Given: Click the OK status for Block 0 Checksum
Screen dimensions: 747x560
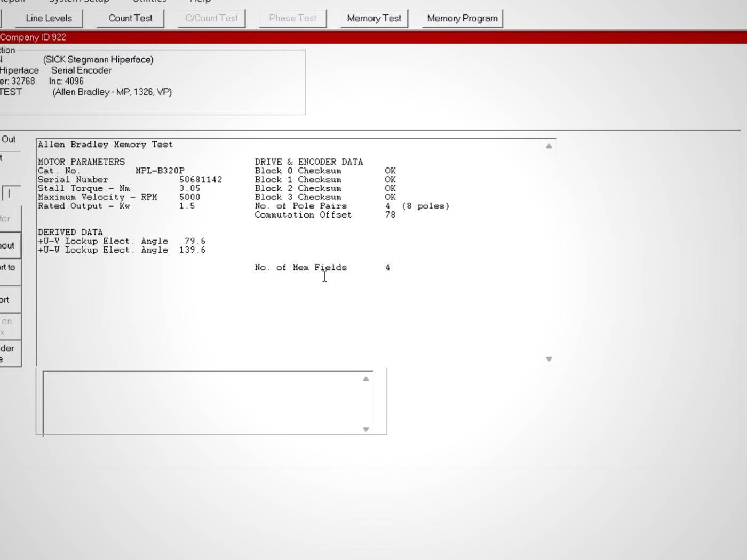Looking at the screenshot, I should click(x=391, y=171).
